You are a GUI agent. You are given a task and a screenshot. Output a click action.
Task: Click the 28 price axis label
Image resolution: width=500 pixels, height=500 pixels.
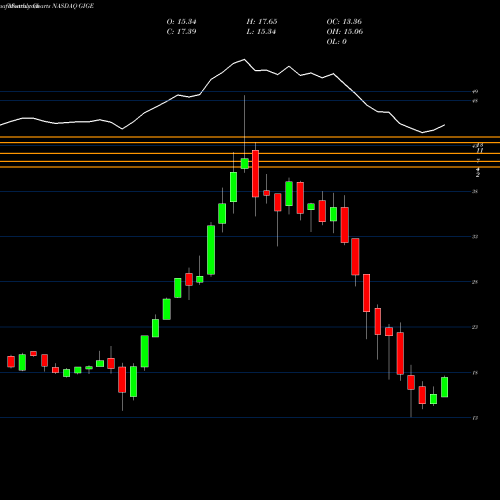475,282
